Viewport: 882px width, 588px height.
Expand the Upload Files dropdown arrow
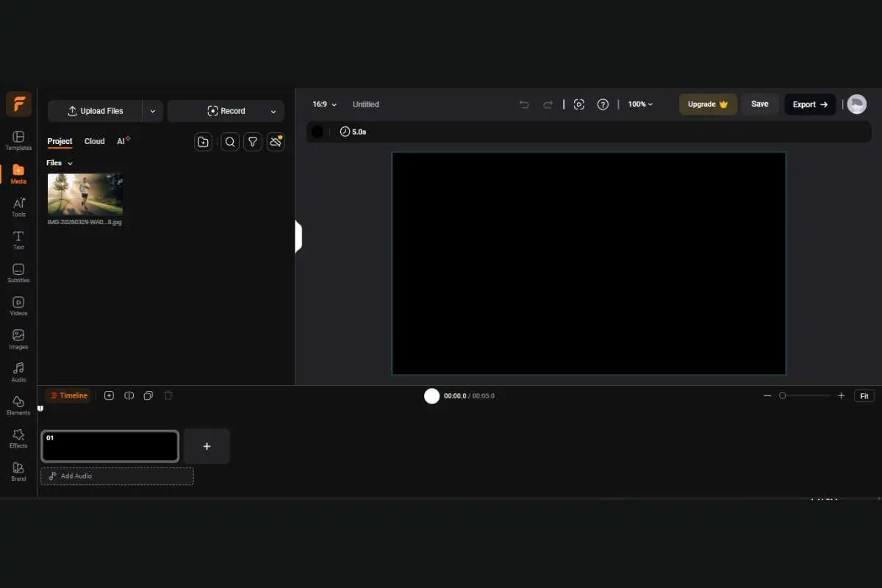(152, 111)
